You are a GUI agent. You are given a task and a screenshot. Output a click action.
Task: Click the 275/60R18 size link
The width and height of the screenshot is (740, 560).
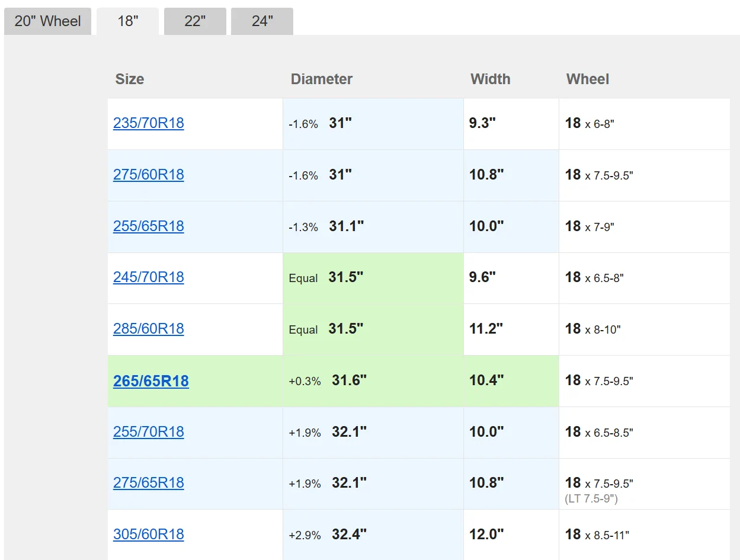coord(148,175)
